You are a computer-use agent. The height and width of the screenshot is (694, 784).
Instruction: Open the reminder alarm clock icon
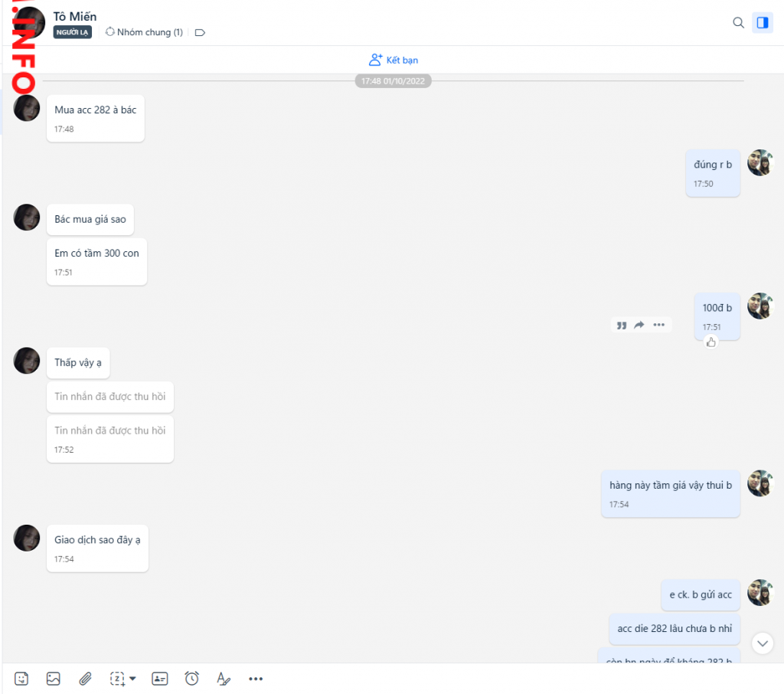[x=191, y=679]
